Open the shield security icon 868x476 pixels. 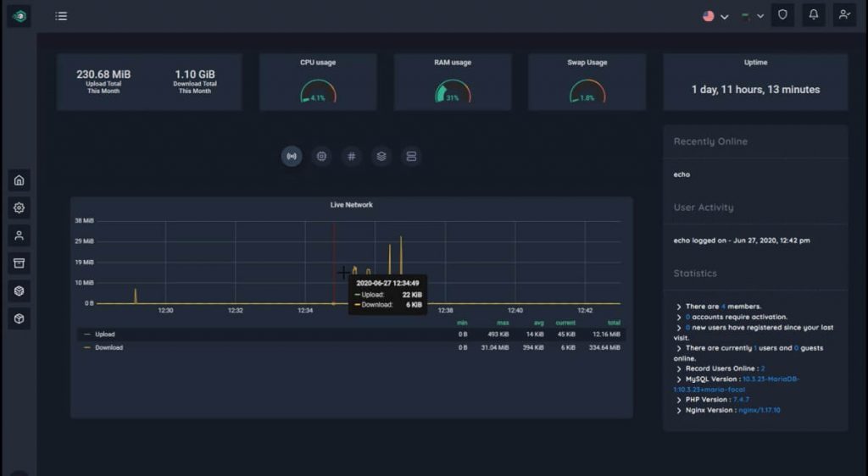[782, 15]
